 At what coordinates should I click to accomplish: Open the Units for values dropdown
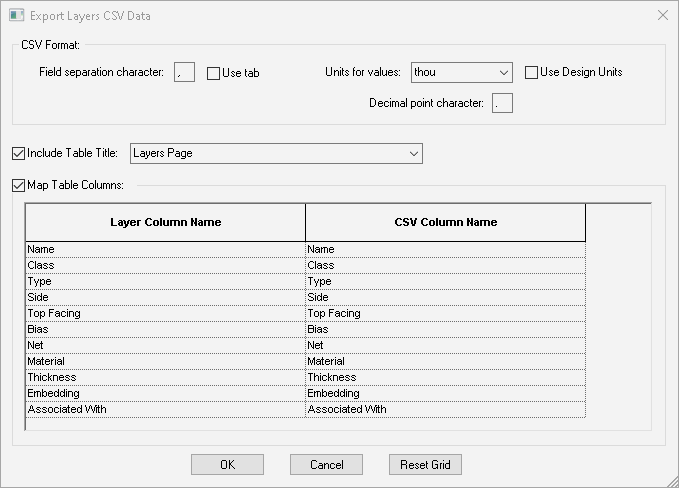(461, 72)
